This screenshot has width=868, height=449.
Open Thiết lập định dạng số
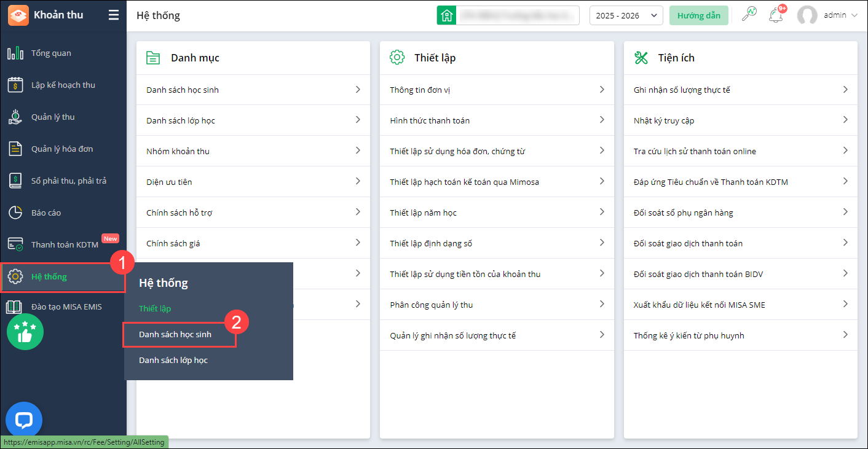point(497,243)
